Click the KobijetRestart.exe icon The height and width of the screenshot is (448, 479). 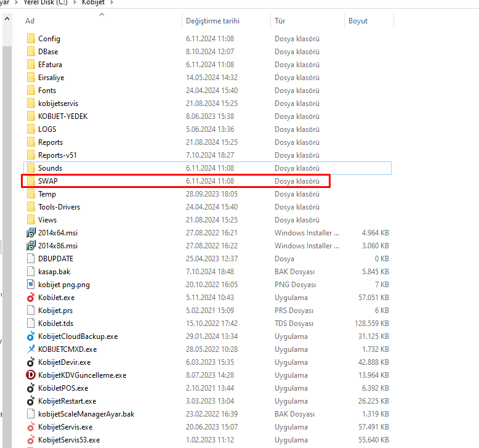[31, 401]
